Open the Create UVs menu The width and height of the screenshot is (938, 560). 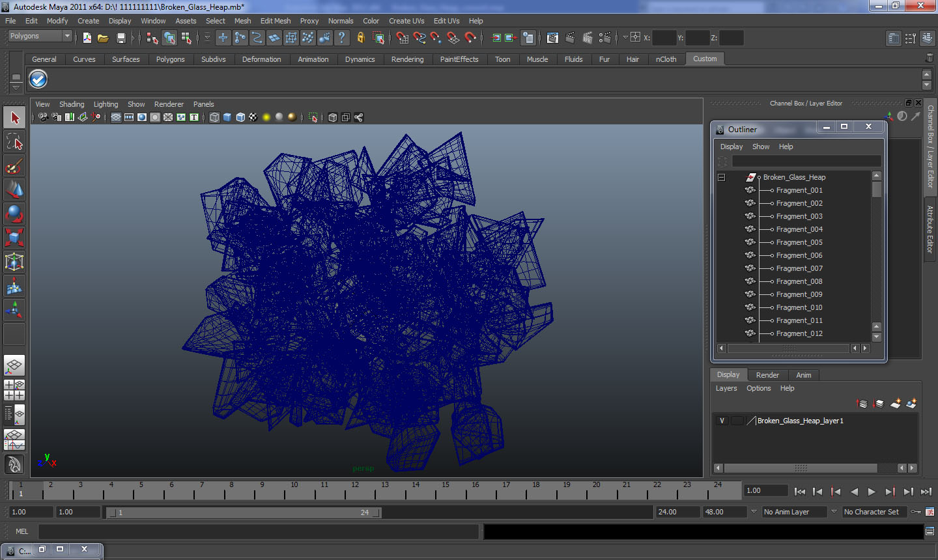406,21
